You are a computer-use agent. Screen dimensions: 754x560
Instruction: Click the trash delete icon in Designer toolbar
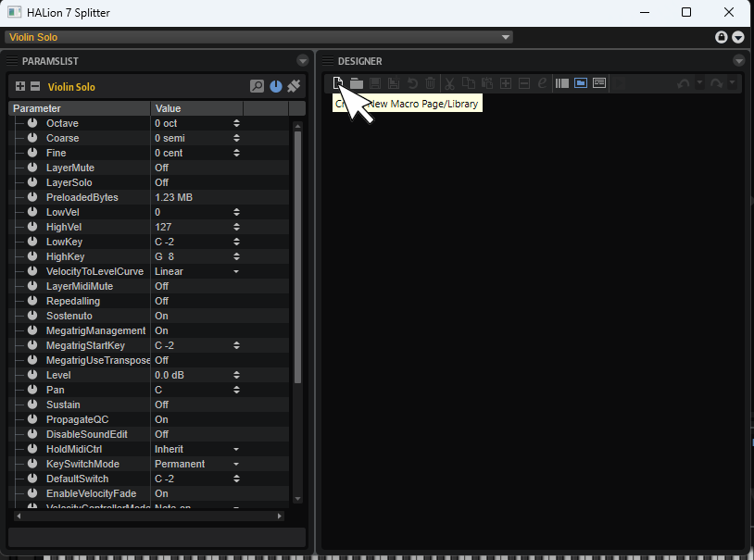pos(431,83)
